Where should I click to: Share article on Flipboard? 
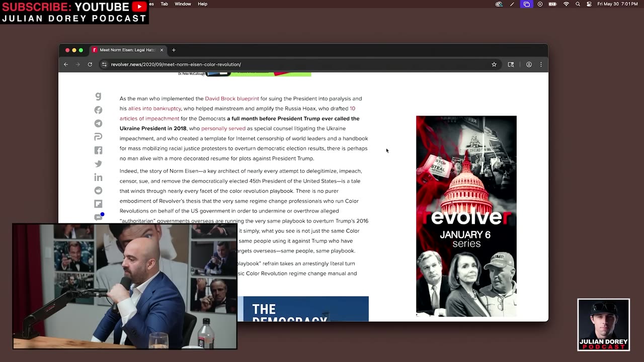point(98,204)
